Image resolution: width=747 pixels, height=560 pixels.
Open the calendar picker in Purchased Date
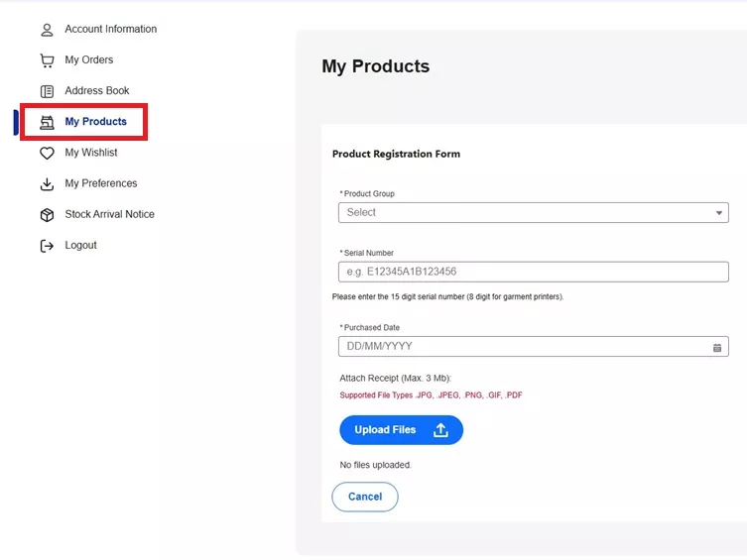coord(717,347)
